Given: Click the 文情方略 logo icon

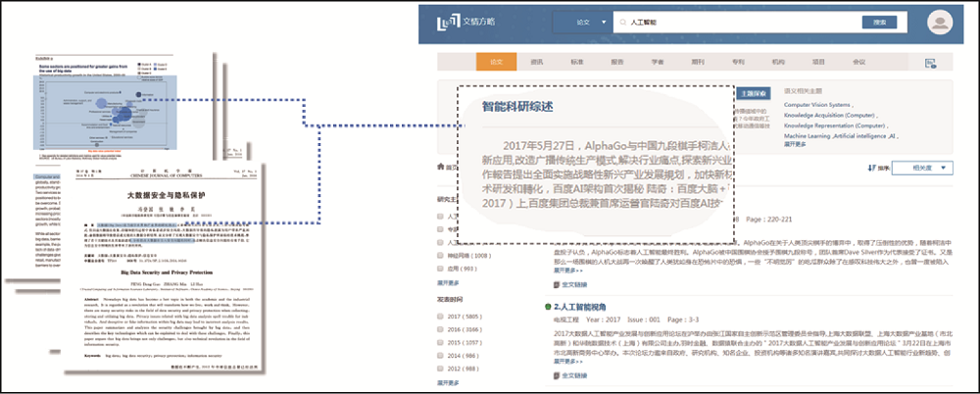Looking at the screenshot, I should [x=448, y=22].
